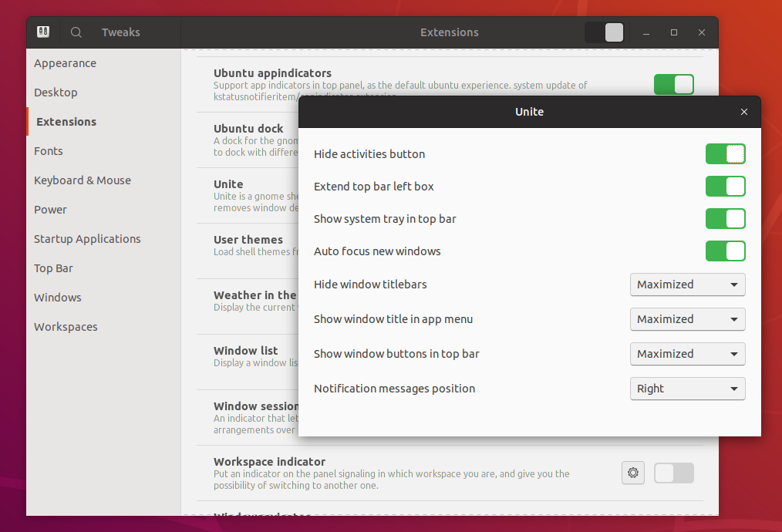Viewport: 782px width, 532px height.
Task: Toggle Extend top bar left box
Action: pos(725,186)
